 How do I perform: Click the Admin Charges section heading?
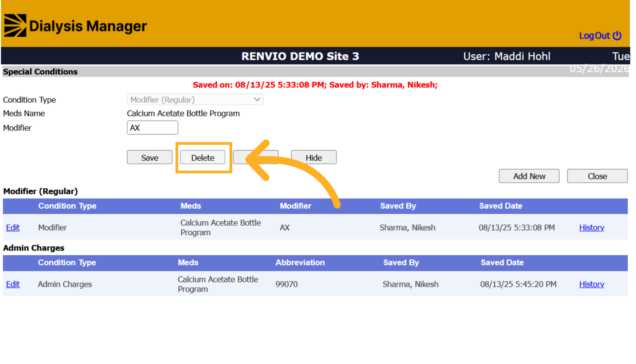[x=34, y=248]
